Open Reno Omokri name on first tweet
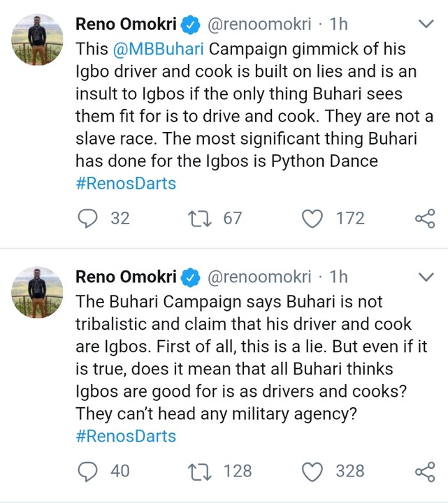Viewport: 448px width, 503px height. [x=126, y=25]
